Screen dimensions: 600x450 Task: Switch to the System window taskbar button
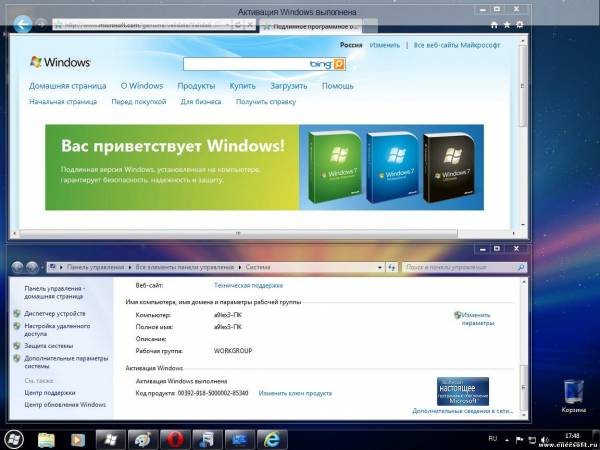click(x=240, y=439)
